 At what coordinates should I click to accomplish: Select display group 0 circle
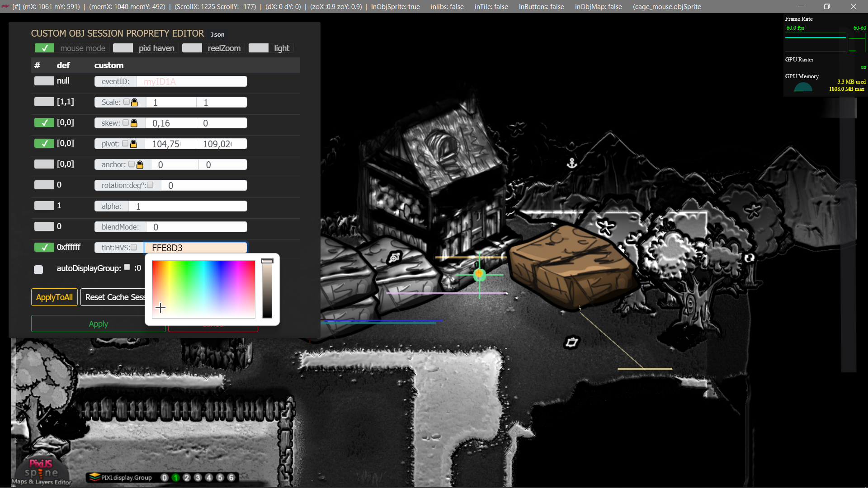click(165, 478)
